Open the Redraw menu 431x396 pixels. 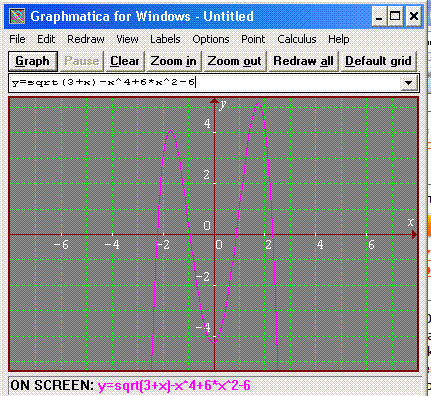pos(86,39)
